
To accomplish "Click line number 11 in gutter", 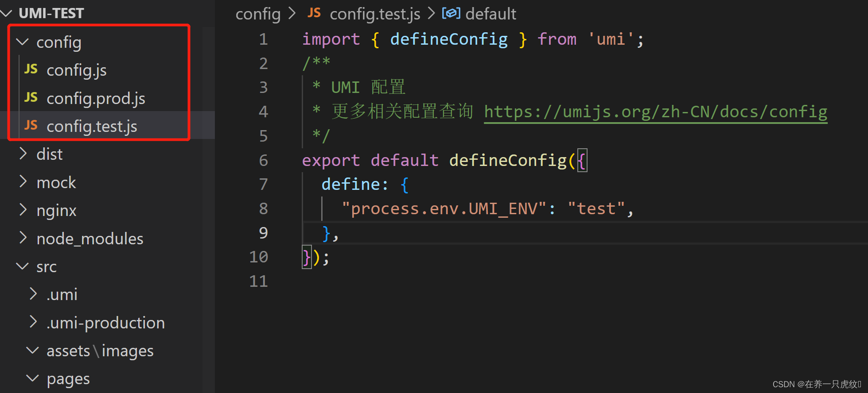I will tap(259, 281).
